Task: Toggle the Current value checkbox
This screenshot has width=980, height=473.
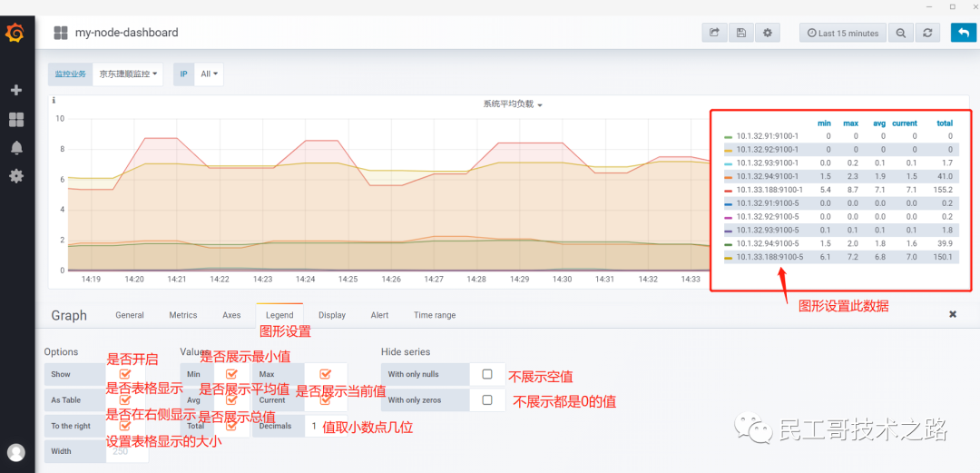Action: (325, 399)
